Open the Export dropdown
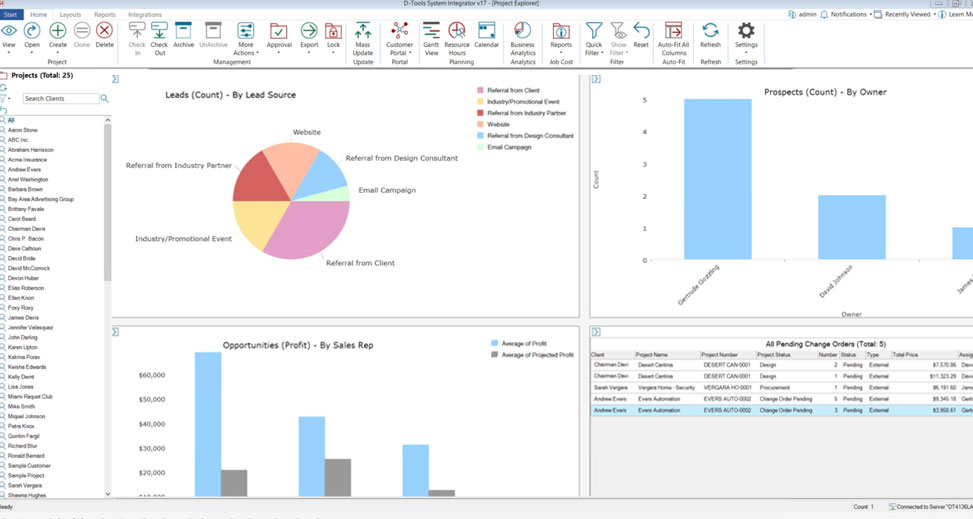The height and width of the screenshot is (519, 973). (x=309, y=38)
